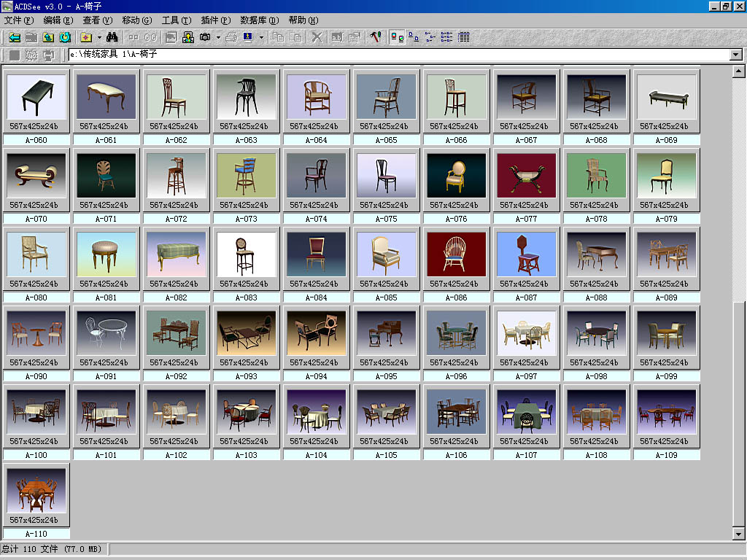Screen dimensions: 747x560
Task: Open the 文件(F) menu
Action: tap(18, 20)
